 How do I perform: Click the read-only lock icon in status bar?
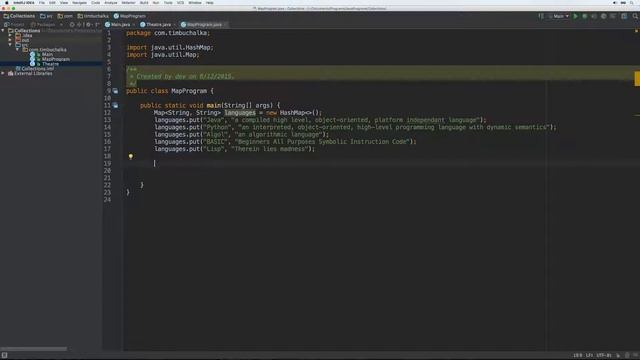618,355
